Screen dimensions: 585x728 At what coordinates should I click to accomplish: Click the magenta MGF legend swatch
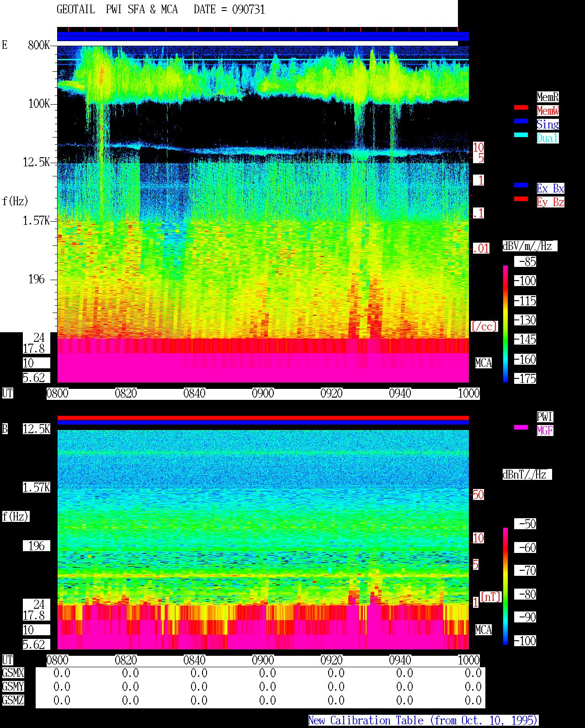521,427
